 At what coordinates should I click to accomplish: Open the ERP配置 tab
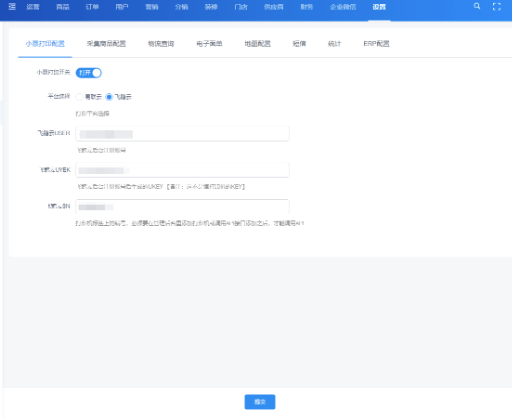point(376,44)
